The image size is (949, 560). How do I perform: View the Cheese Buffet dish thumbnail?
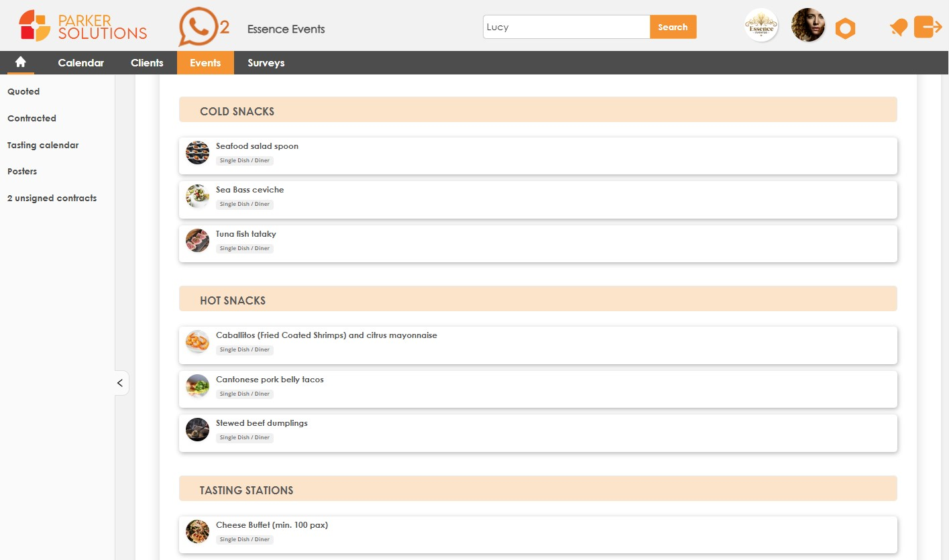(x=197, y=531)
